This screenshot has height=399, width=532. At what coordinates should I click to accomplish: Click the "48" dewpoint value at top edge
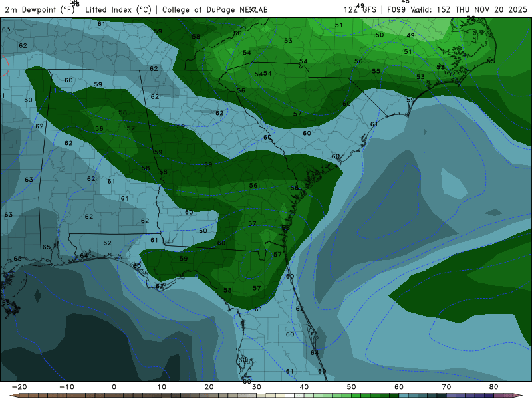point(405,2)
